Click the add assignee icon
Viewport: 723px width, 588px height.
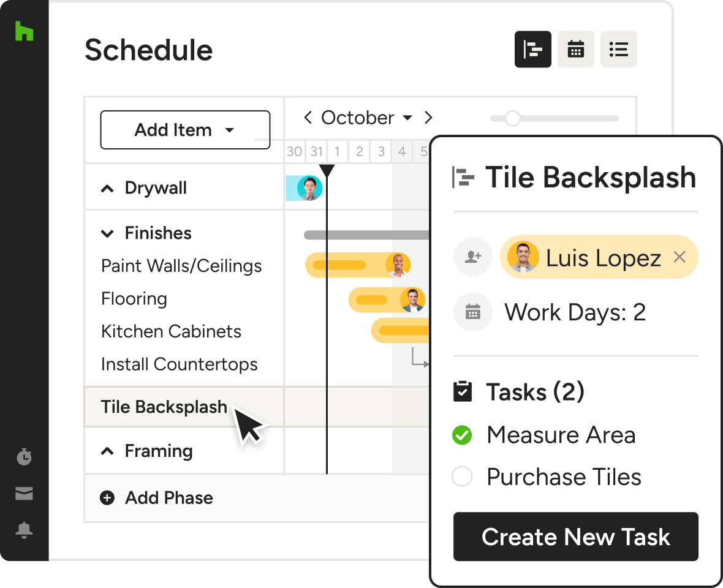coord(472,257)
